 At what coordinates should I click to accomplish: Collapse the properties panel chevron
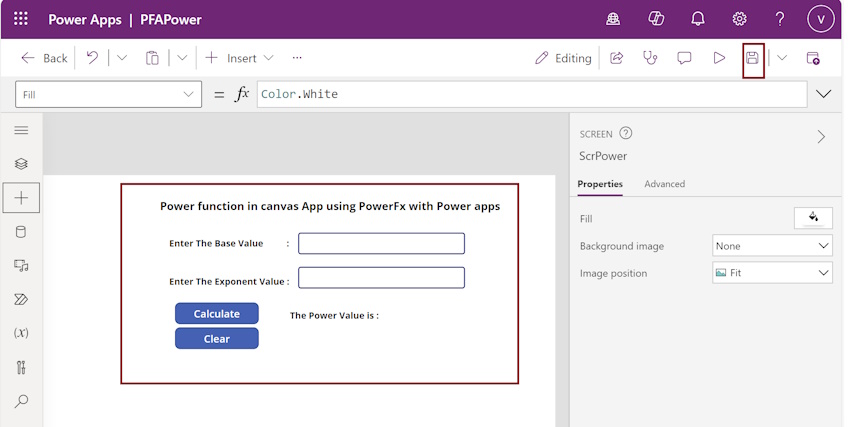[821, 137]
